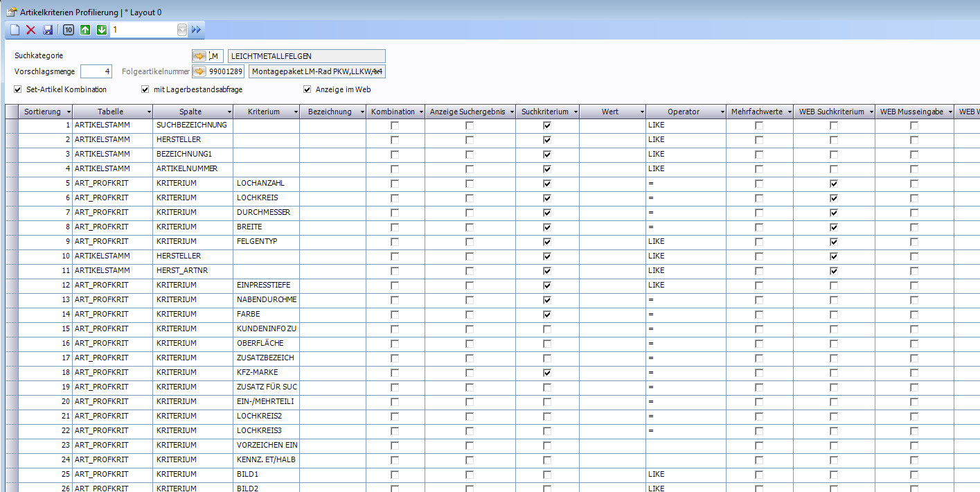Click the new record page icon
Image resolution: width=980 pixels, height=492 pixels.
pyautogui.click(x=15, y=30)
